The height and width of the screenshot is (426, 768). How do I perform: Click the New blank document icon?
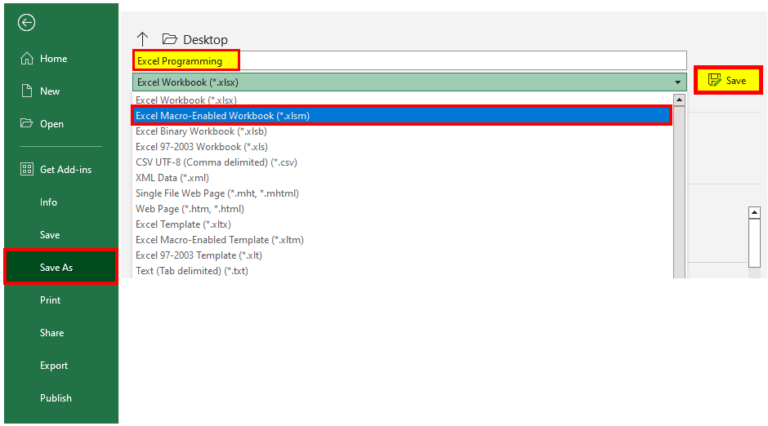27,91
